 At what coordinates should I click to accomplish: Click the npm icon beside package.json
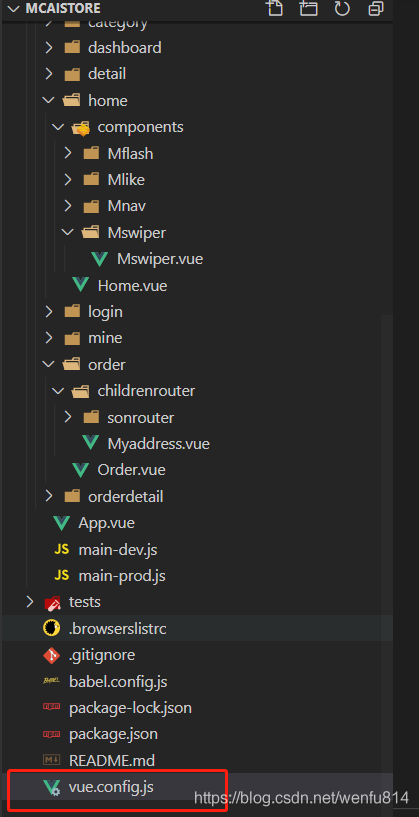tap(52, 734)
